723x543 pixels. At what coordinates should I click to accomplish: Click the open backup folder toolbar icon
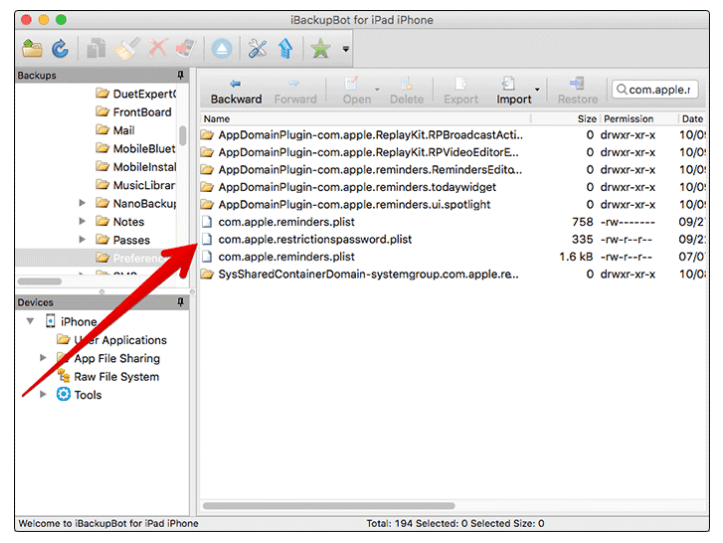click(x=33, y=48)
